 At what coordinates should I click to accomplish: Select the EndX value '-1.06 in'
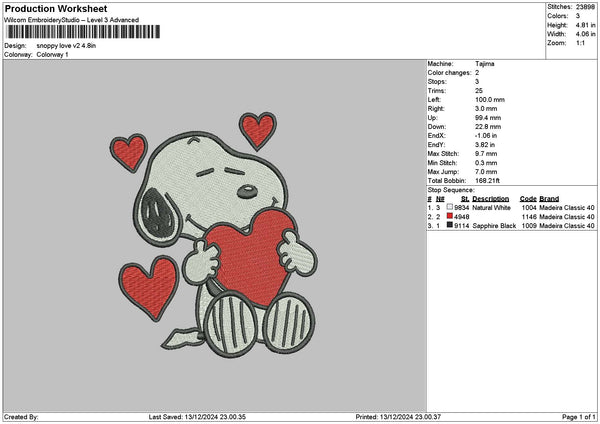[x=486, y=136]
